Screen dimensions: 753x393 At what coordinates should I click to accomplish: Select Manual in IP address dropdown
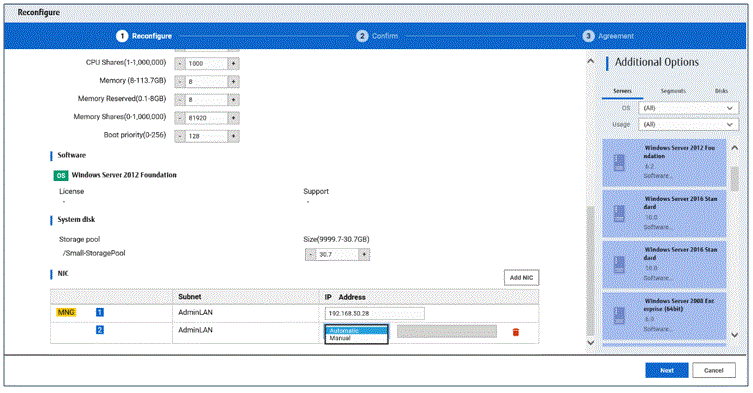[356, 338]
